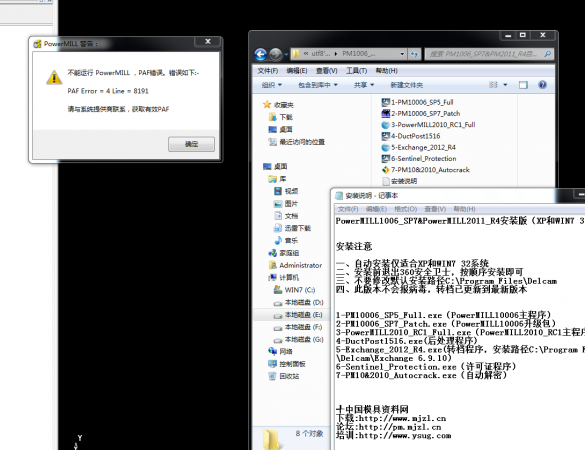Select 回收站 in sidebar
Viewport: 585px width, 450px height.
[x=284, y=376]
